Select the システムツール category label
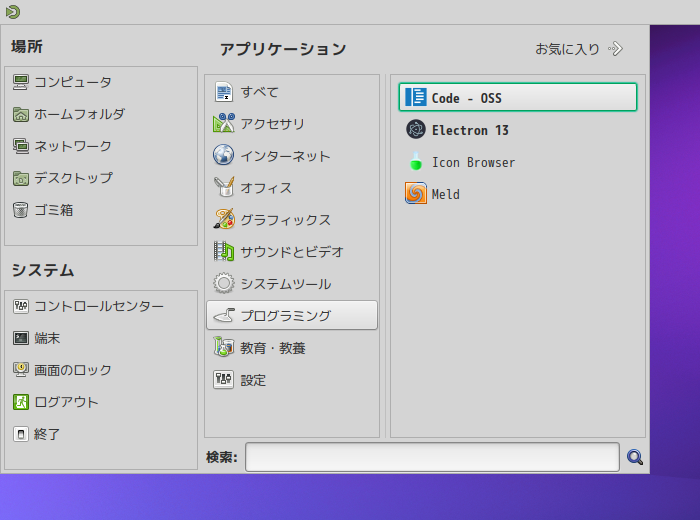The height and width of the screenshot is (520, 700). click(x=286, y=284)
